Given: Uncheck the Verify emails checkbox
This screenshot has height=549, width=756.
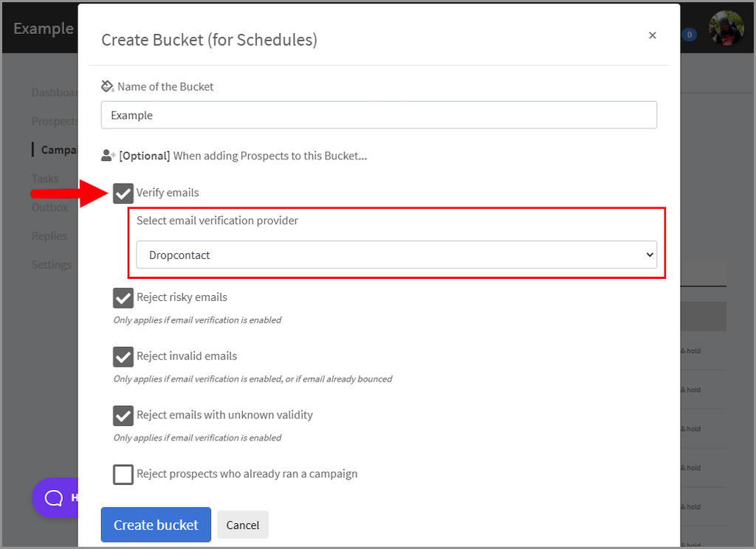Looking at the screenshot, I should [x=123, y=193].
